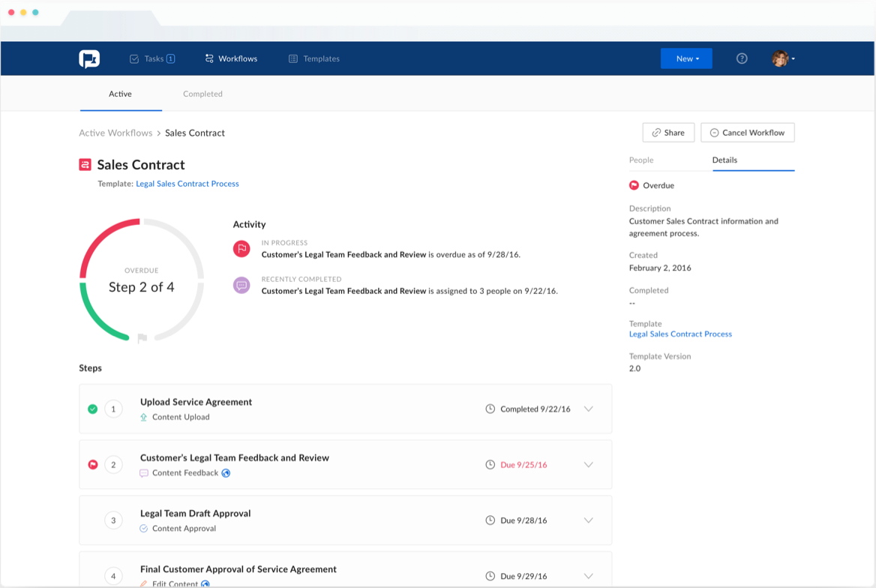The width and height of the screenshot is (876, 588).
Task: Click the Tasks icon in the navigation bar
Action: click(x=133, y=58)
